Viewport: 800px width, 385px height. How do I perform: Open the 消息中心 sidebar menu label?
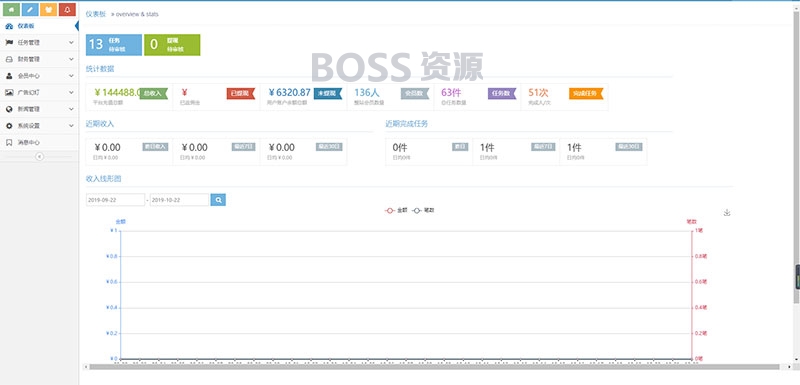(x=29, y=142)
